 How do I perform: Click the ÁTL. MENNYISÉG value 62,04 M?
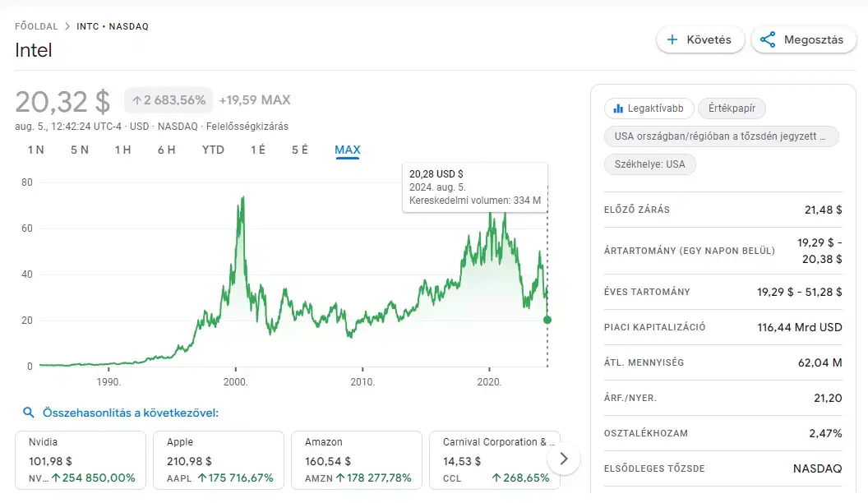(820, 362)
